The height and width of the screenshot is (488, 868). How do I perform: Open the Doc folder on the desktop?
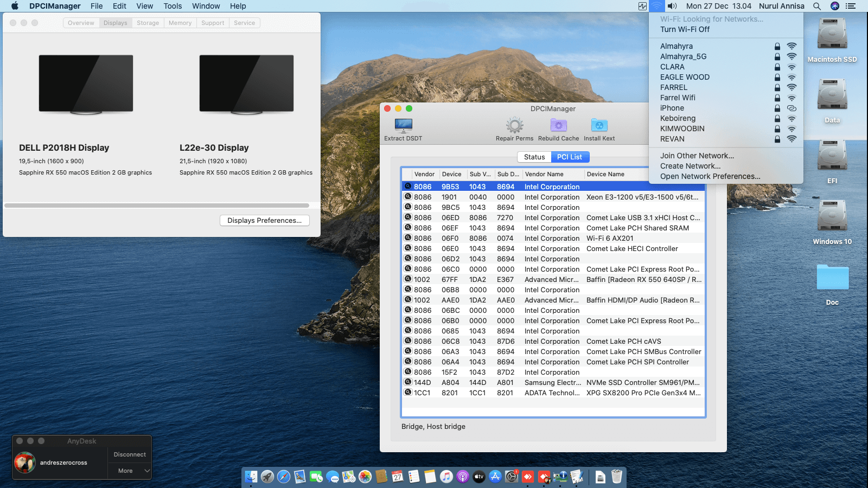(x=832, y=278)
